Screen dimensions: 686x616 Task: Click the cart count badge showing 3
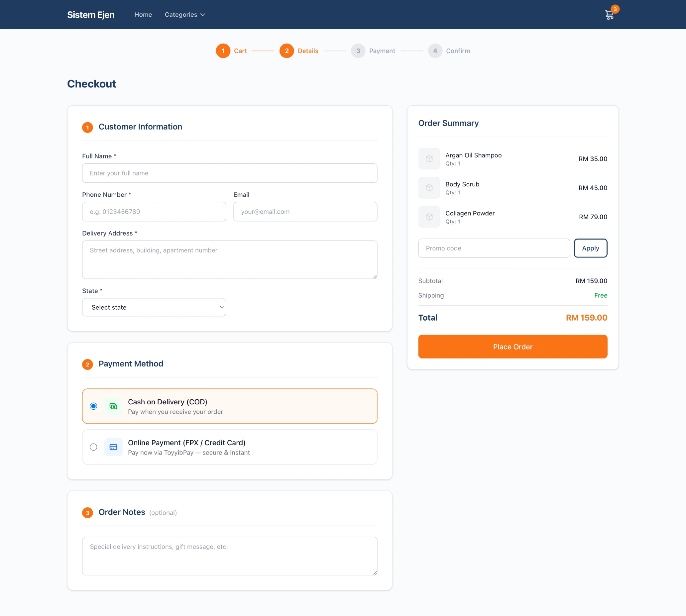[615, 9]
